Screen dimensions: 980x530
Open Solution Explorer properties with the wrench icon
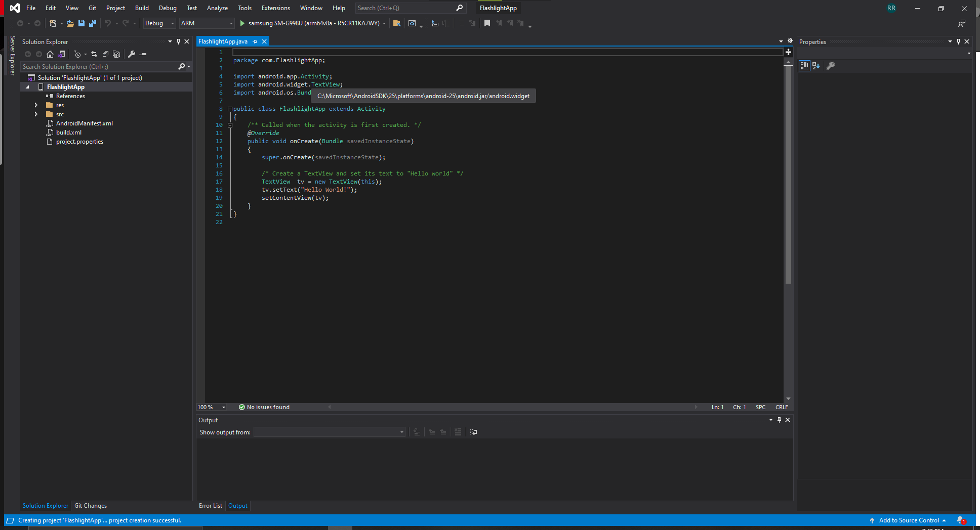tap(131, 54)
